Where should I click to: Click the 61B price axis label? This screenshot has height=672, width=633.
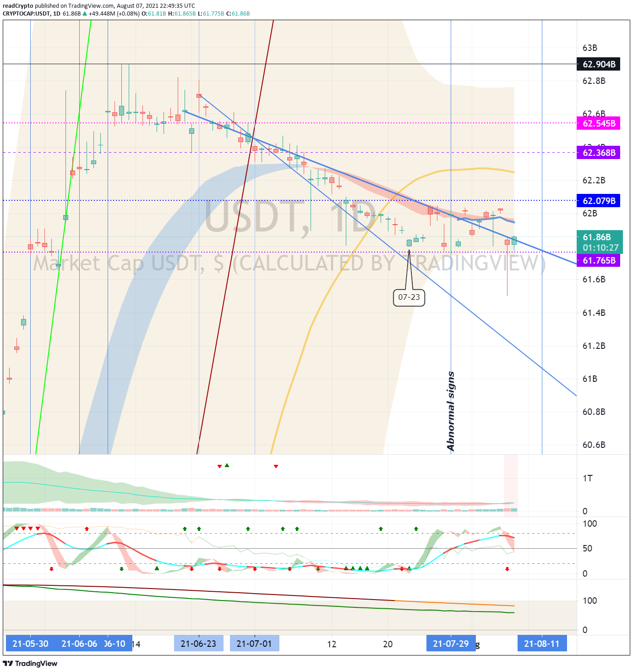point(589,379)
